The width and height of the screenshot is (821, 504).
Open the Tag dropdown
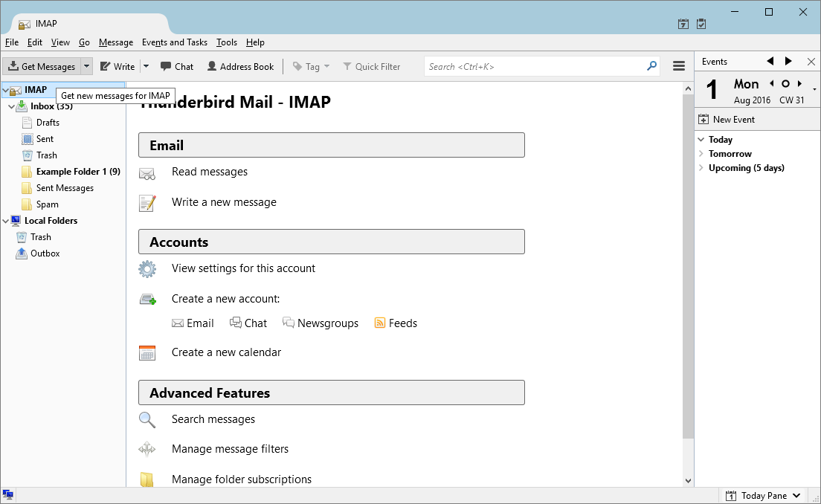pyautogui.click(x=312, y=66)
